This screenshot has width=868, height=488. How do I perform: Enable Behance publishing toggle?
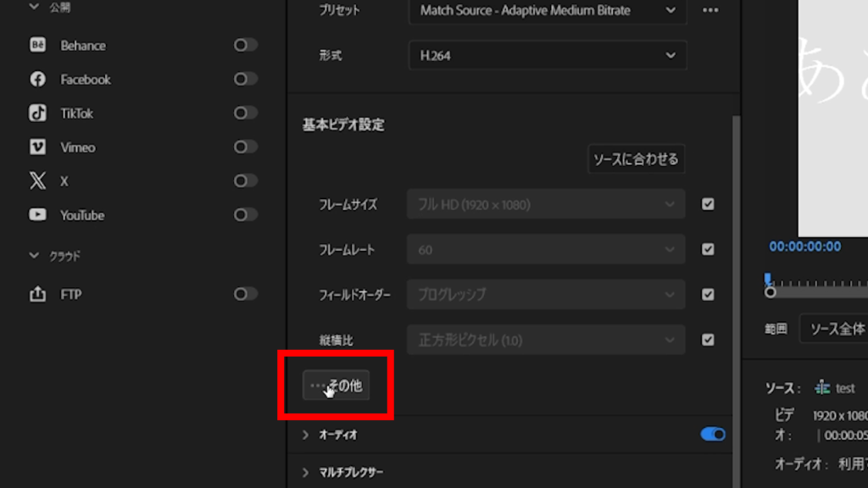point(245,45)
